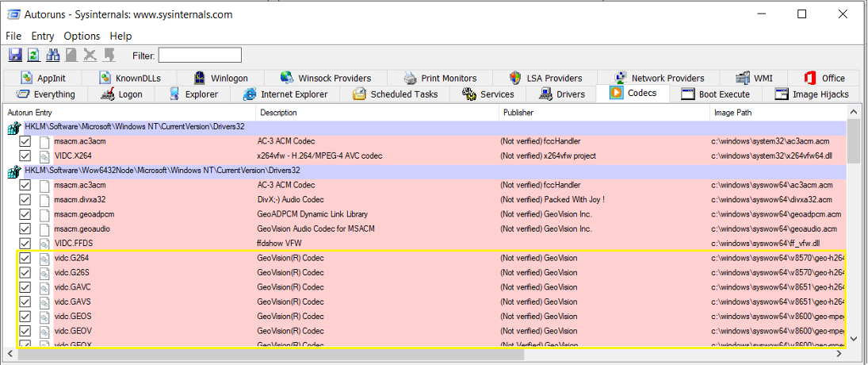The width and height of the screenshot is (868, 365).
Task: Open the Network Providers tab
Action: coord(658,78)
